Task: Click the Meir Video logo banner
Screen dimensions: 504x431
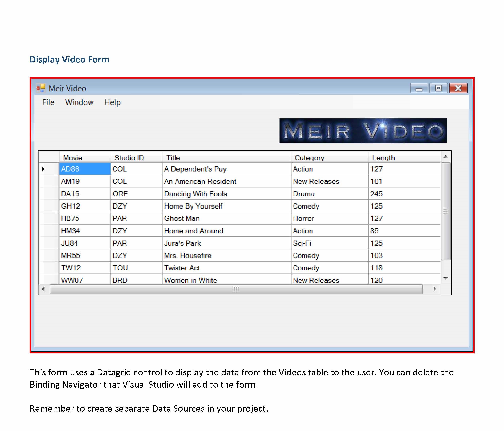Action: click(x=363, y=131)
